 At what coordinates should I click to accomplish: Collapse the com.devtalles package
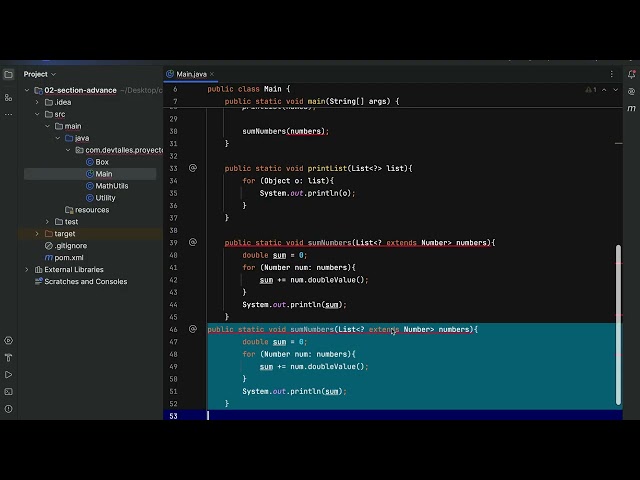68,150
